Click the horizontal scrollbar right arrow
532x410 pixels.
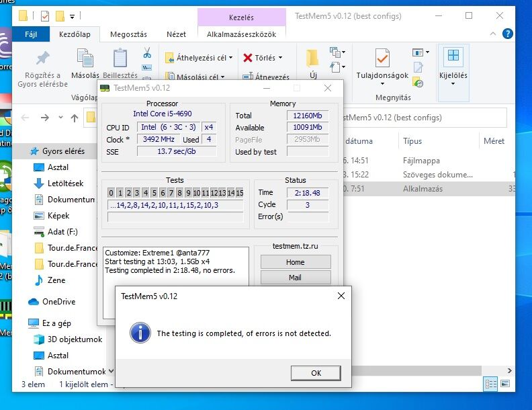point(509,370)
